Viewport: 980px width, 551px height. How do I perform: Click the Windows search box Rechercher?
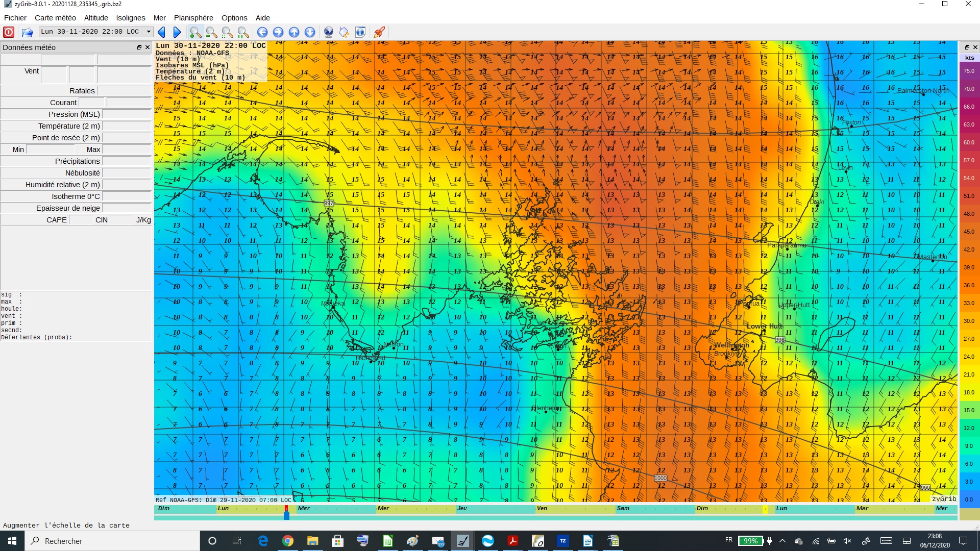[x=112, y=541]
